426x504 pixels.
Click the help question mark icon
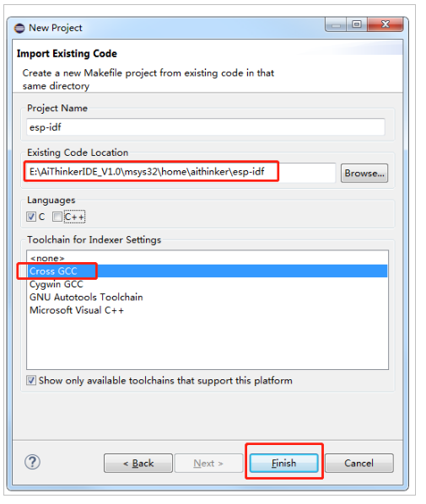(33, 462)
